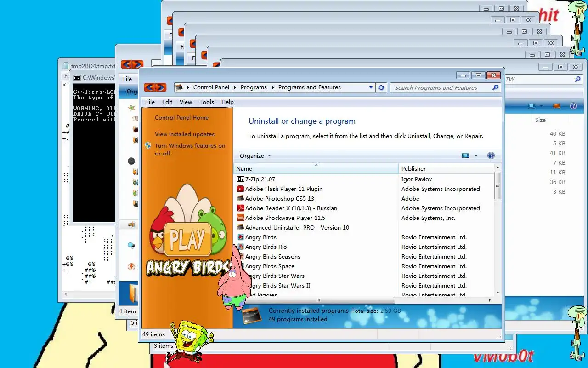Click the vertical scrollbar thumb of program list
This screenshot has height=368, width=588.
498,185
